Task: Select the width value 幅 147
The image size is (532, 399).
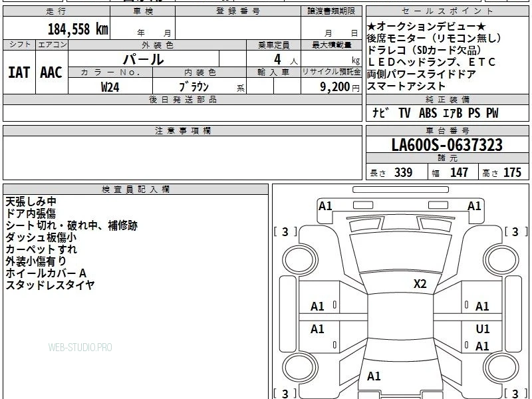Action: click(x=450, y=172)
